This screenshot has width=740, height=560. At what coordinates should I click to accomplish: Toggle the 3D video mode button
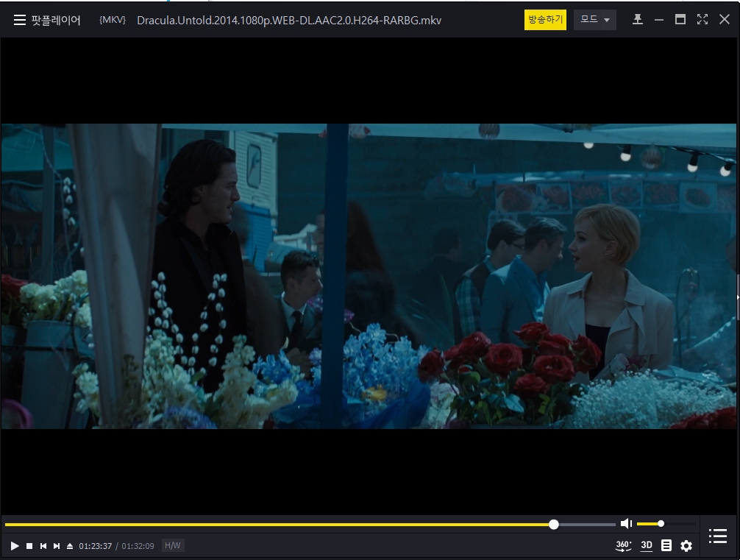pyautogui.click(x=647, y=546)
